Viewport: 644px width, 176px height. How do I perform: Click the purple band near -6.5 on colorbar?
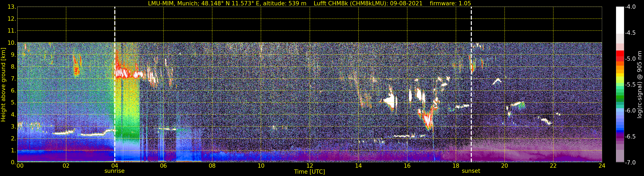(x=620, y=137)
